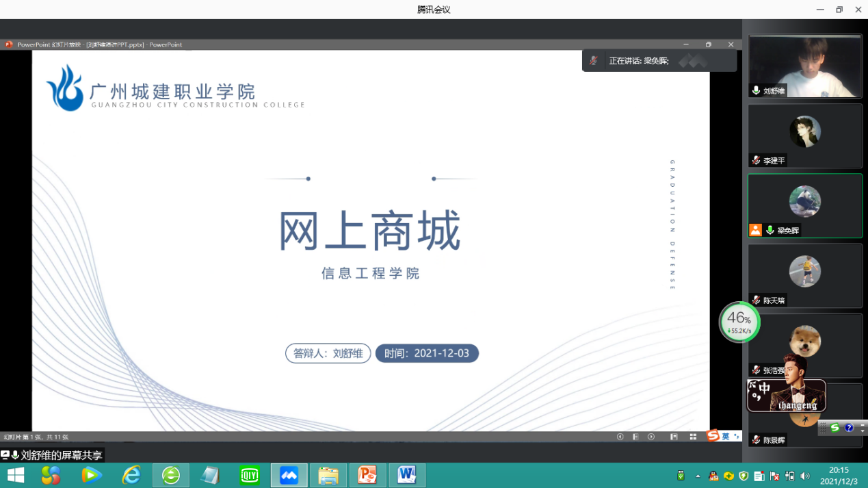Advance to next slide using status bar arrow
The width and height of the screenshot is (868, 488).
[x=651, y=437]
